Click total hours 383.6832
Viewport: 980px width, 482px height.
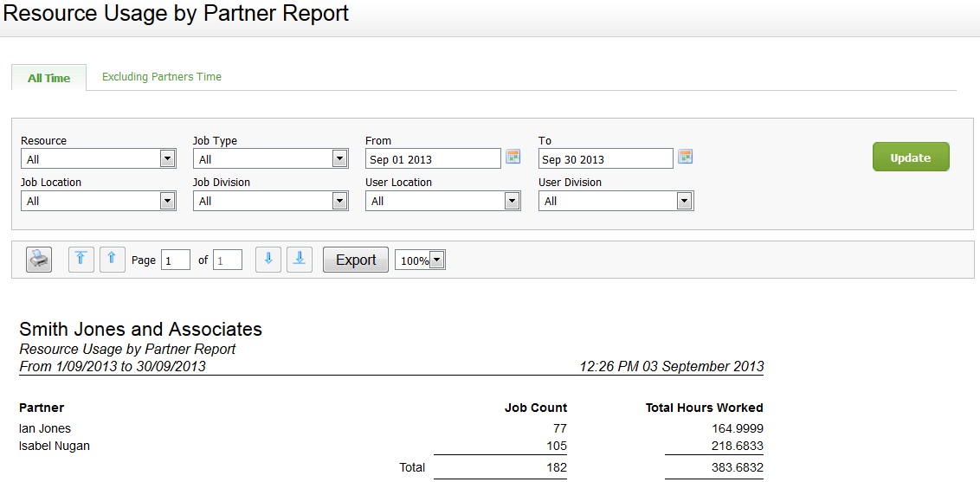[x=737, y=467]
